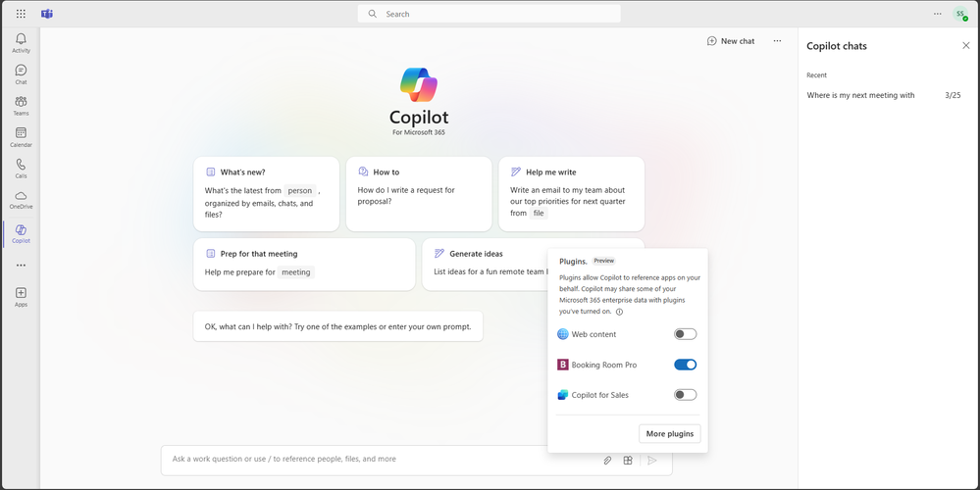The height and width of the screenshot is (490, 980).
Task: Start a New chat
Action: pyautogui.click(x=731, y=41)
